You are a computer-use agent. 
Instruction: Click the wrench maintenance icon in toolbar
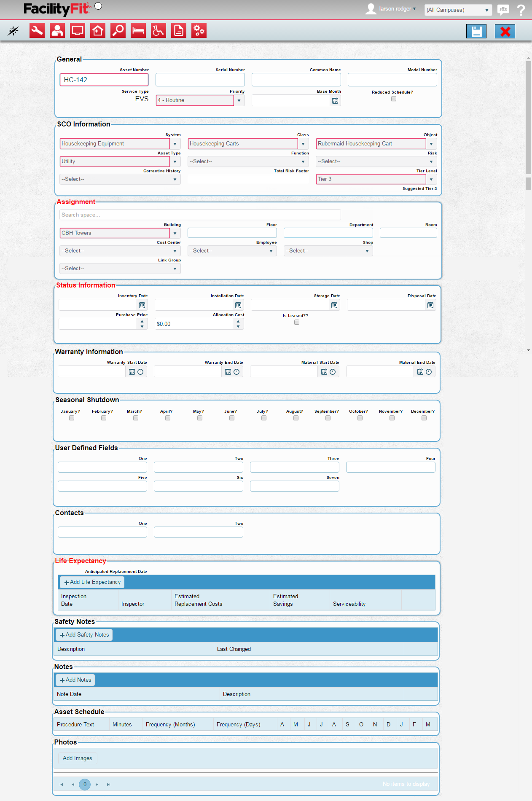pyautogui.click(x=37, y=31)
